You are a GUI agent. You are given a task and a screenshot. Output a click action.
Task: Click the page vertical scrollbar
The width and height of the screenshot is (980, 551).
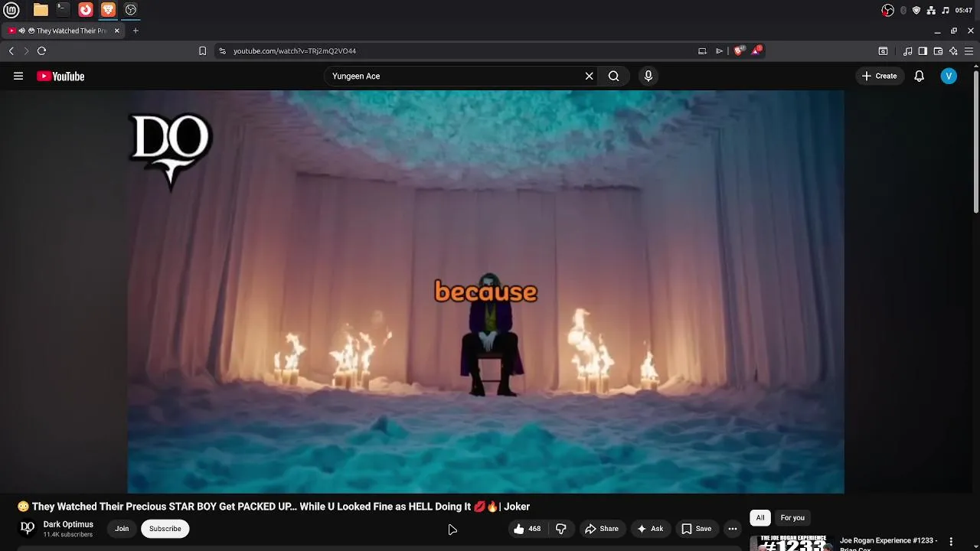click(976, 142)
